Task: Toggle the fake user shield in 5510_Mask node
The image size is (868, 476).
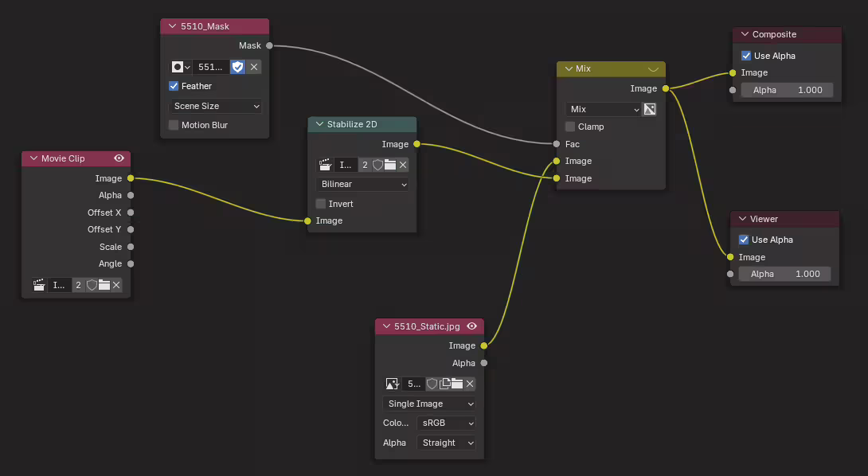Action: [x=237, y=67]
